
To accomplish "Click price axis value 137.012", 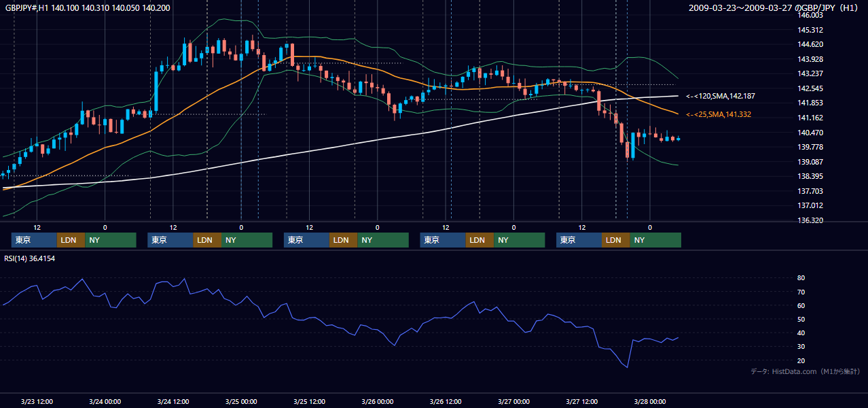I will tap(810, 205).
